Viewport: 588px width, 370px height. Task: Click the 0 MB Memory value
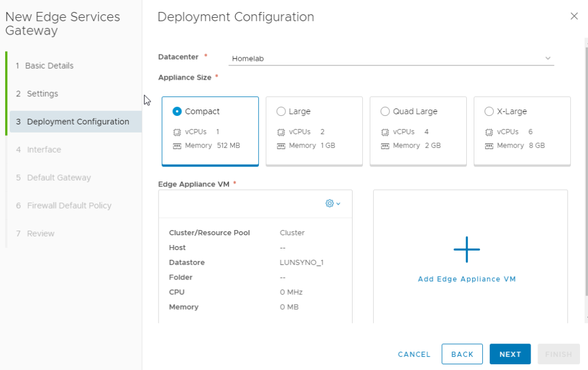[x=289, y=307]
